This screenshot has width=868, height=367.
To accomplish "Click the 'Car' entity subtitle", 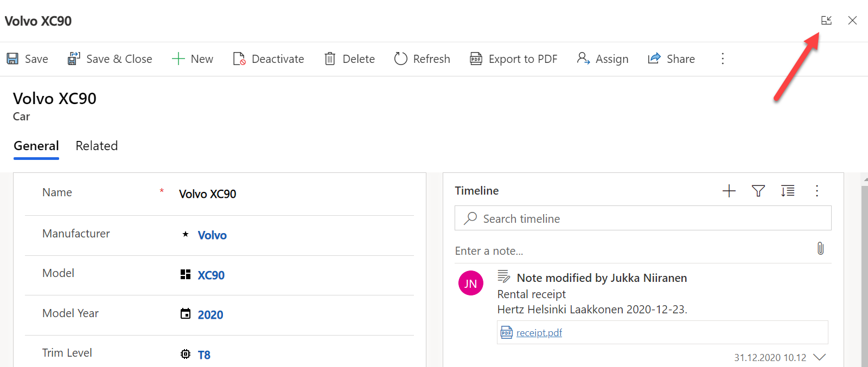I will tap(22, 117).
